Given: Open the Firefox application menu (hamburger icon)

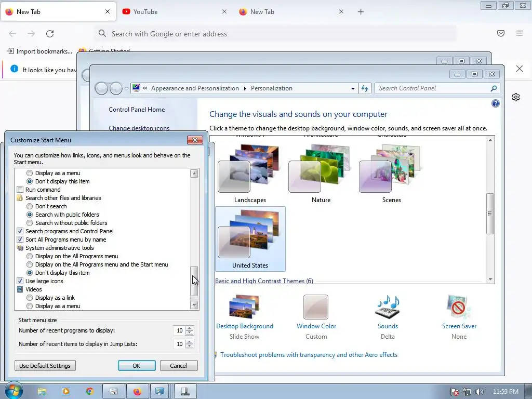Looking at the screenshot, I should click(x=519, y=33).
